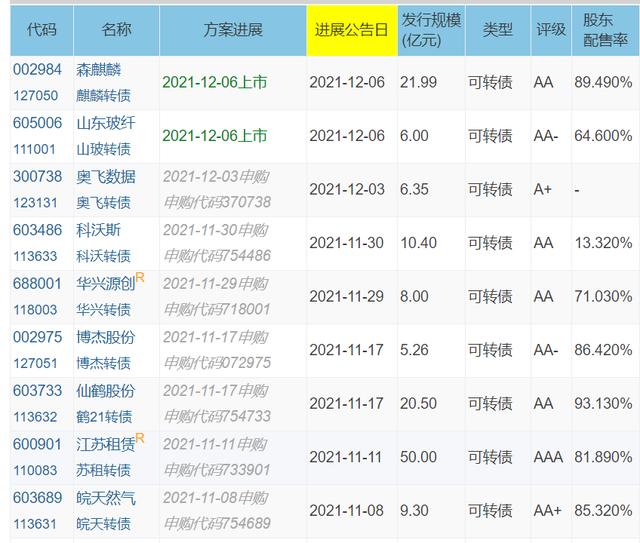Click the 股东配售率 column header
Viewport: 640px width, 543px height.
point(605,30)
